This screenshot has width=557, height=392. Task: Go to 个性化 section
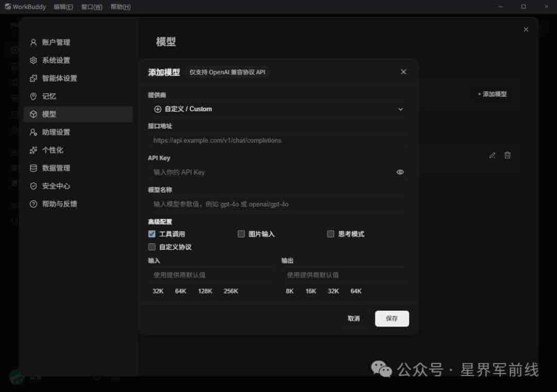78,150
